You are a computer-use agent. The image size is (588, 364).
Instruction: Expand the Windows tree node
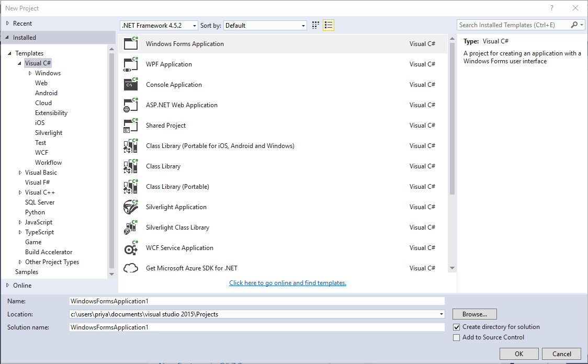click(x=30, y=73)
